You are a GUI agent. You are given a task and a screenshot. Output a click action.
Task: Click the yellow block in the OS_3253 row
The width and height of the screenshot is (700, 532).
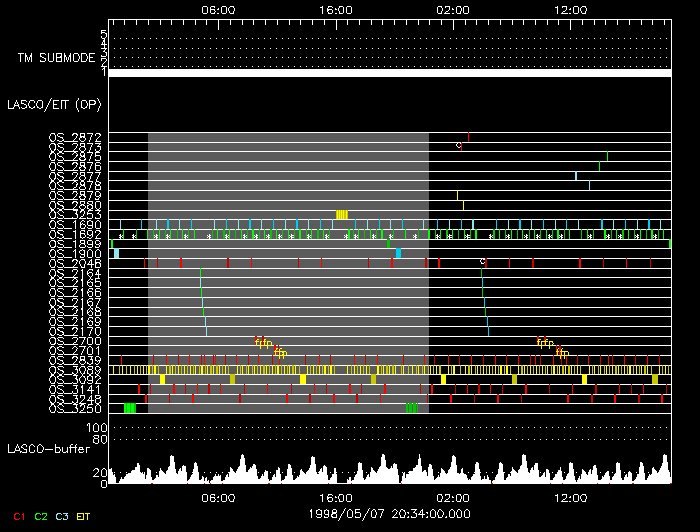coord(342,215)
